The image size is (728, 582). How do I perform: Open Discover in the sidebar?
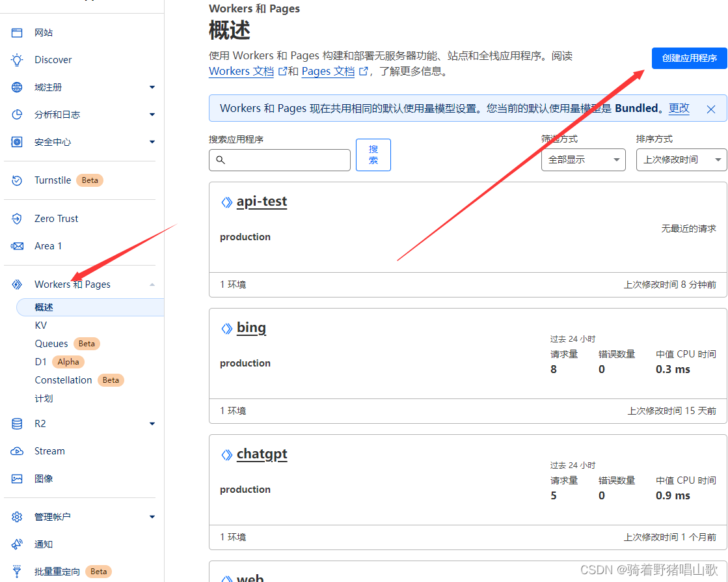point(53,60)
